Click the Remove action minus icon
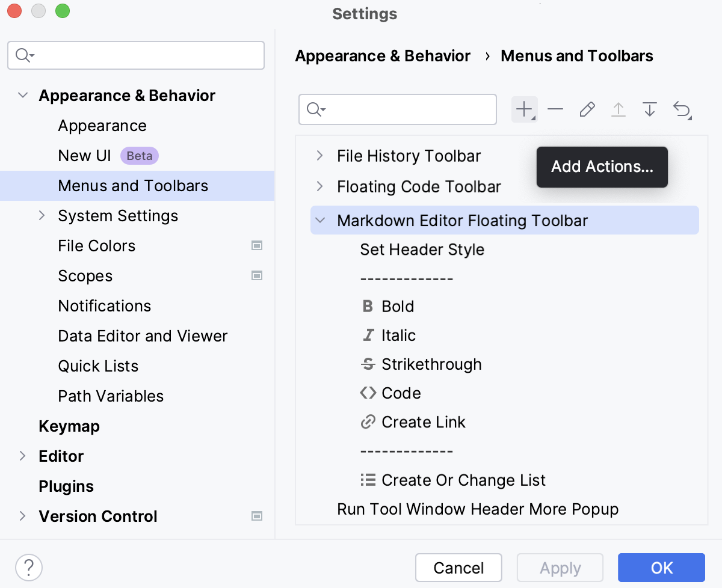Screen dimensions: 722x588 pyautogui.click(x=555, y=109)
